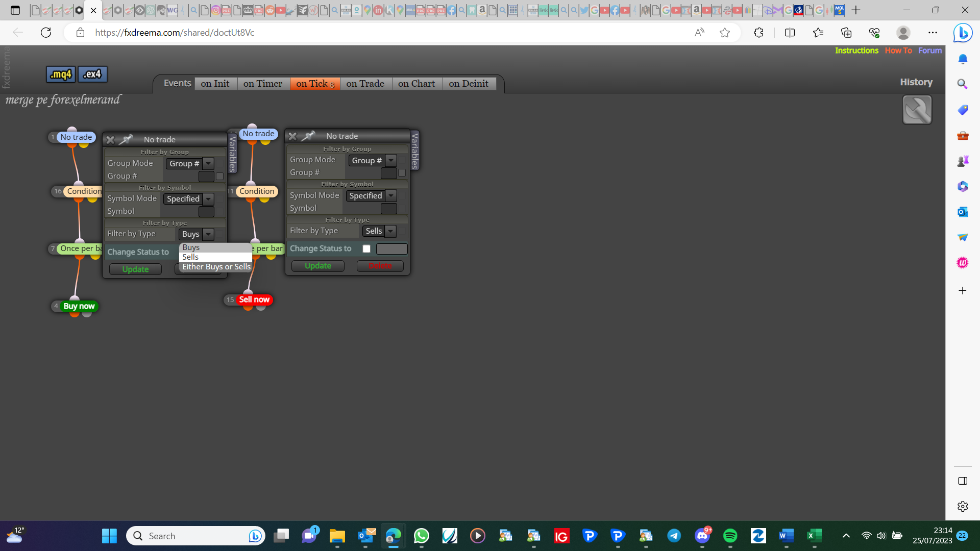The image size is (980, 551).
Task: Open browser Settings and more menu
Action: coord(933,33)
